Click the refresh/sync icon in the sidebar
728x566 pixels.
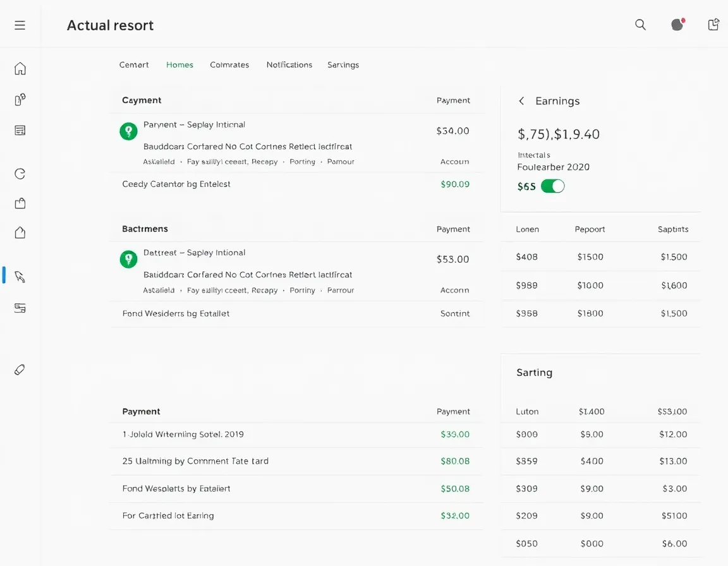tap(20, 173)
